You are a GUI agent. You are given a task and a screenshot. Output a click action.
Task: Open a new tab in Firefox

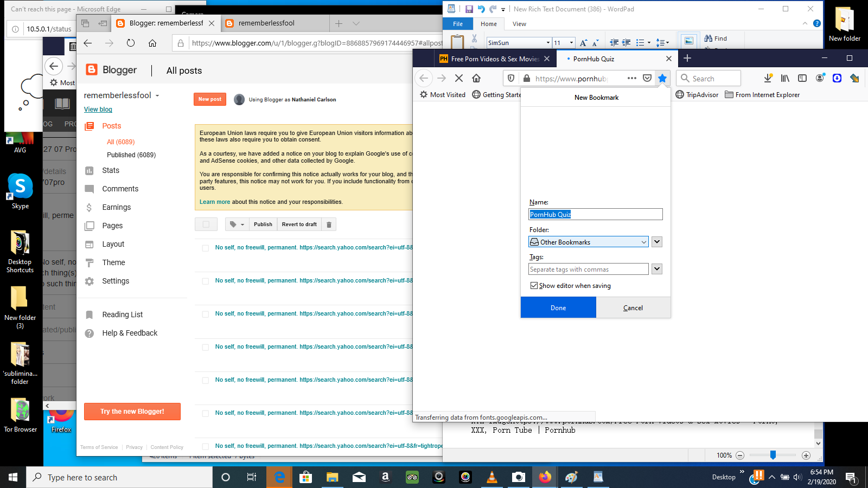687,59
